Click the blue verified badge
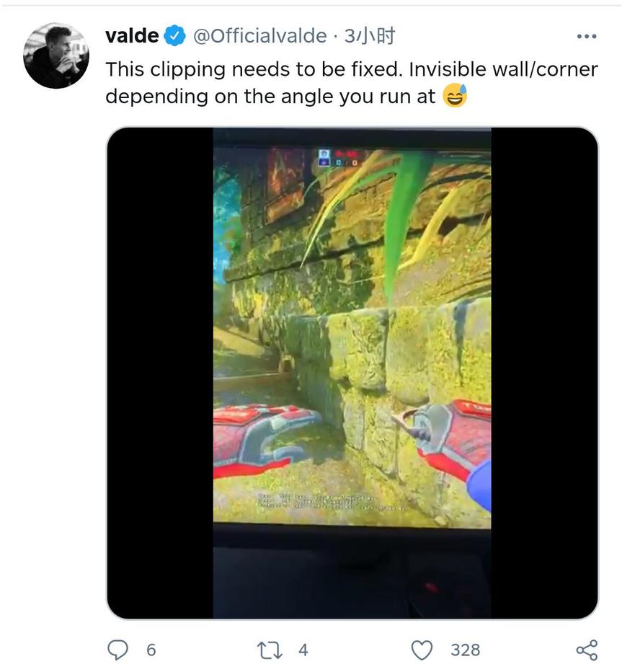Screen dimensions: 622x672 point(175,35)
